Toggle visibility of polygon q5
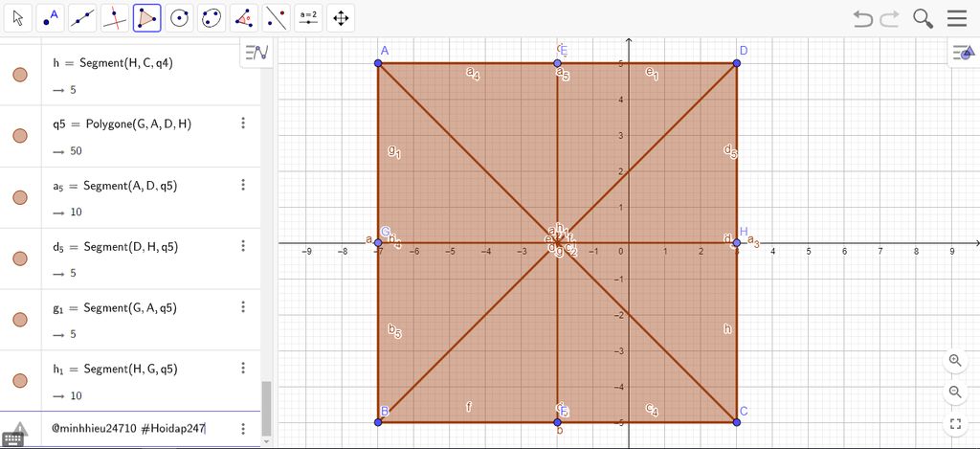Screen dimensions: 980x449 point(20,136)
